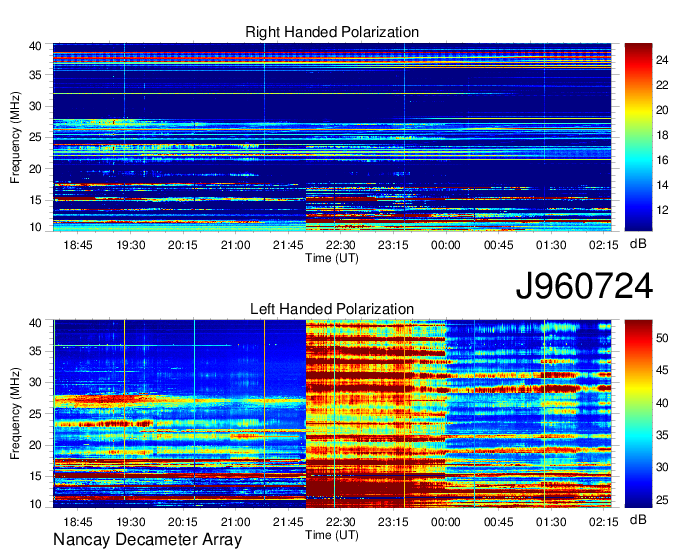Select the 25 MHz tick on upper plot
This screenshot has height=552, width=680.
coord(35,137)
